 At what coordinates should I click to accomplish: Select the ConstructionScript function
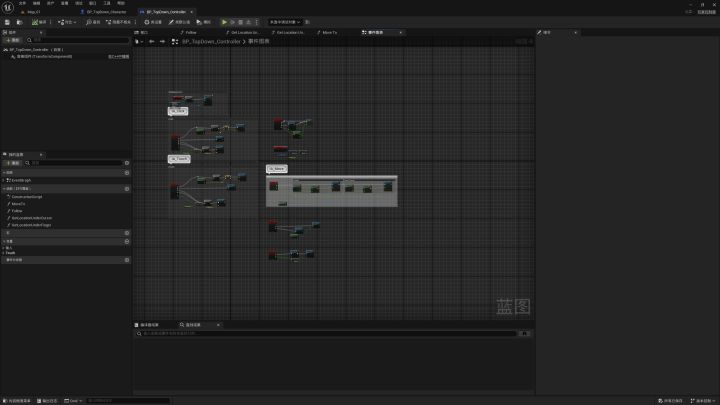pyautogui.click(x=26, y=197)
